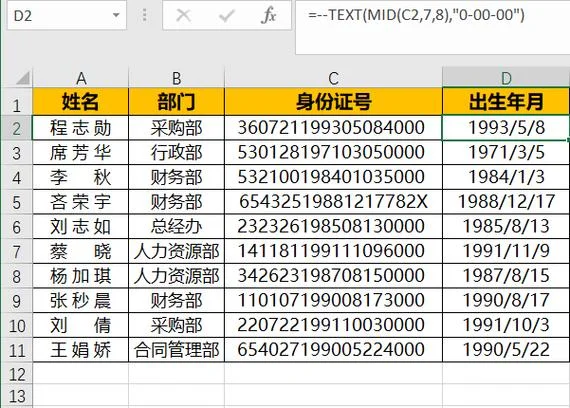Select row 5 header

(x=17, y=202)
